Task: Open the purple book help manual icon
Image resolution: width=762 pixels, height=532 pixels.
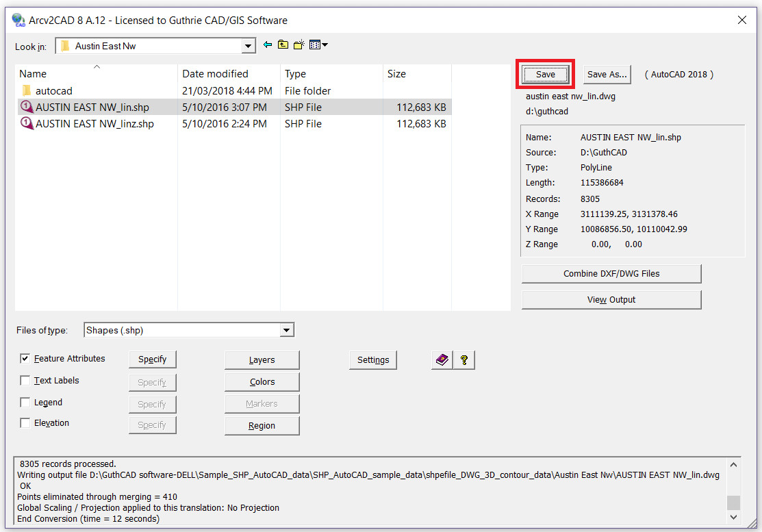Action: point(442,360)
